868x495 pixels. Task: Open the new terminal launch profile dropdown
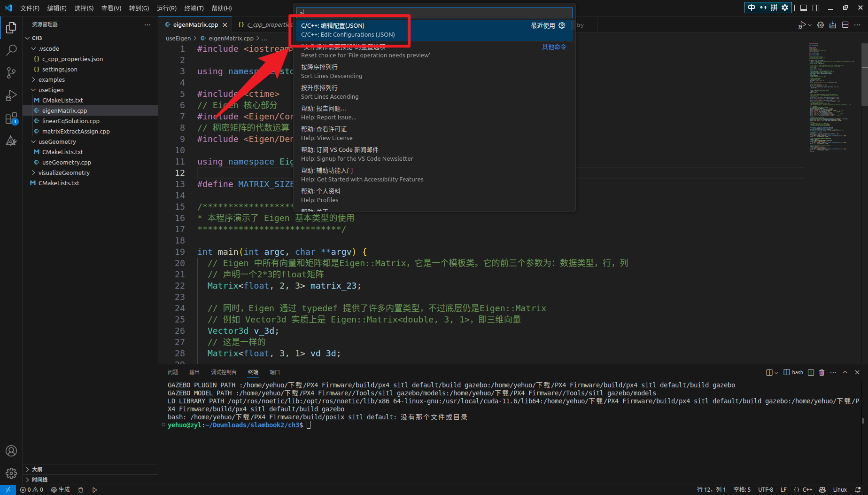coord(776,372)
